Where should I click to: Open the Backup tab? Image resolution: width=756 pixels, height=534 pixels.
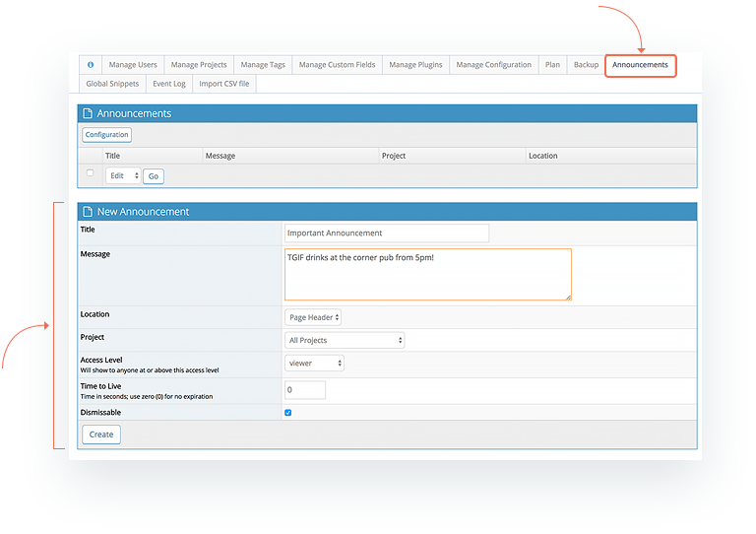point(586,65)
